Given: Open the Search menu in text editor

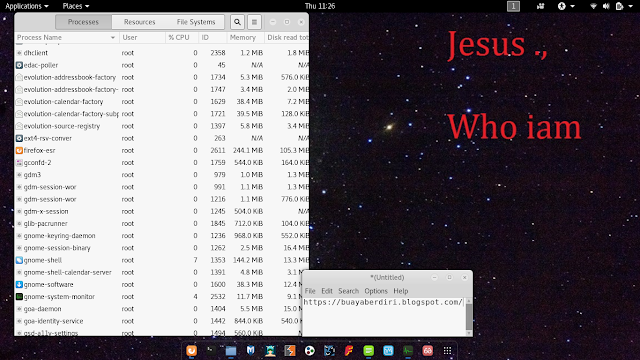Looking at the screenshot, I should [349, 291].
